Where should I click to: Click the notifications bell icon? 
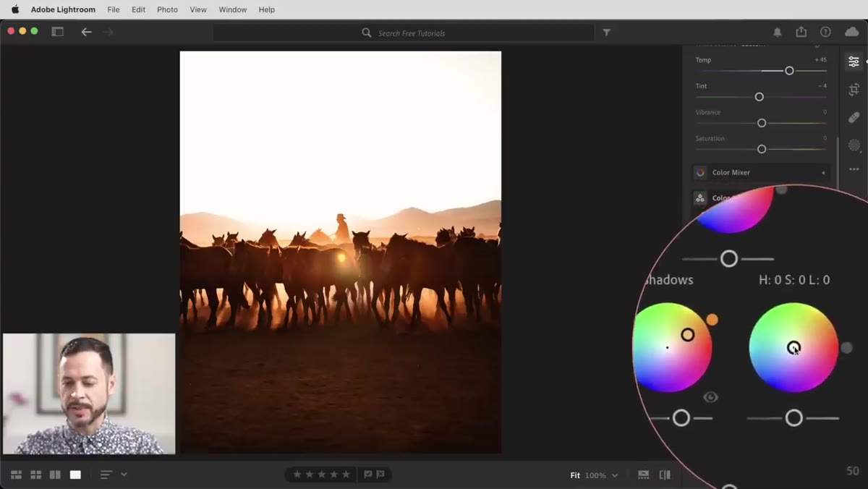tap(777, 32)
